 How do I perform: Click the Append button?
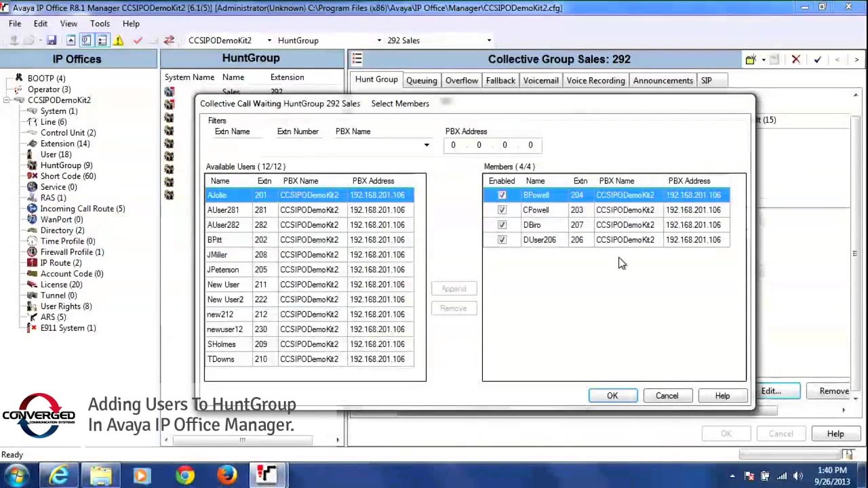[454, 289]
